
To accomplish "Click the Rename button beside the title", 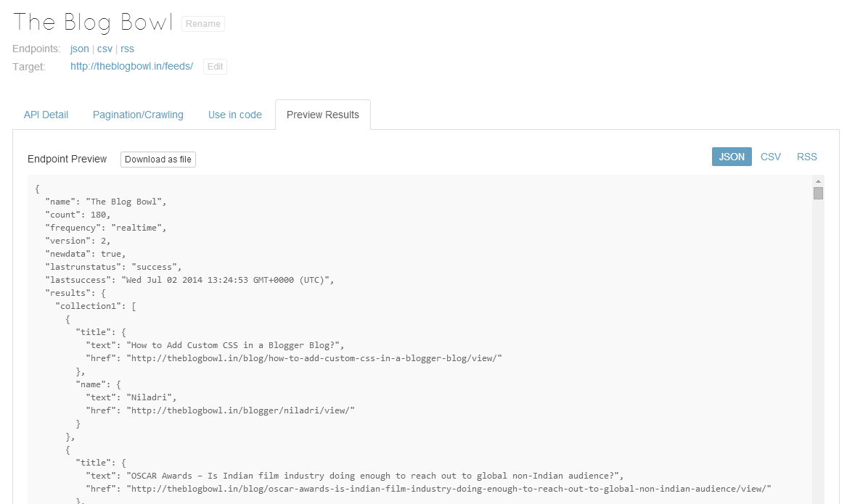I will (x=203, y=24).
